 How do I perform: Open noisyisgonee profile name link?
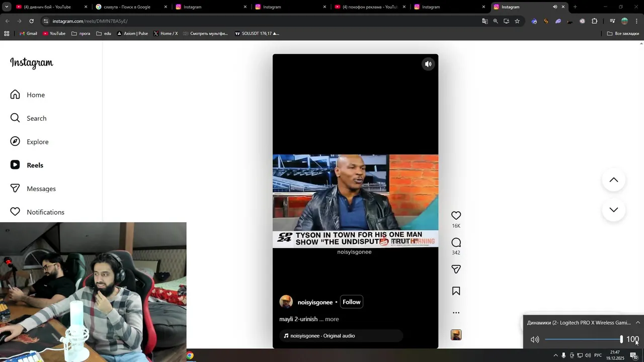[315, 302]
